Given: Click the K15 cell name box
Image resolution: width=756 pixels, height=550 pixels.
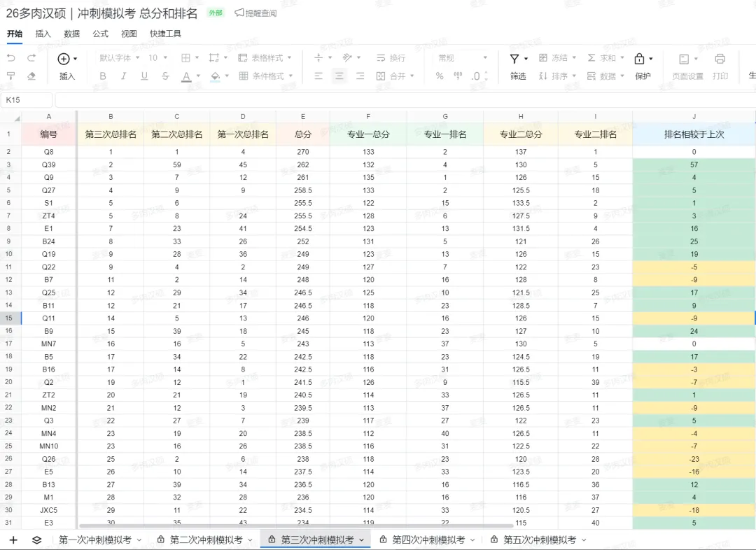Looking at the screenshot, I should point(27,100).
